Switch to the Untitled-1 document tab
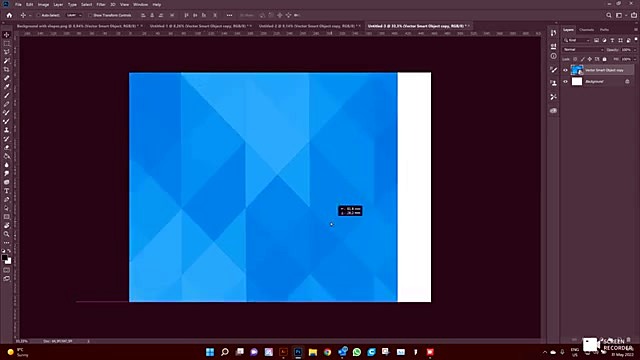The width and height of the screenshot is (640, 360). pyautogui.click(x=199, y=26)
